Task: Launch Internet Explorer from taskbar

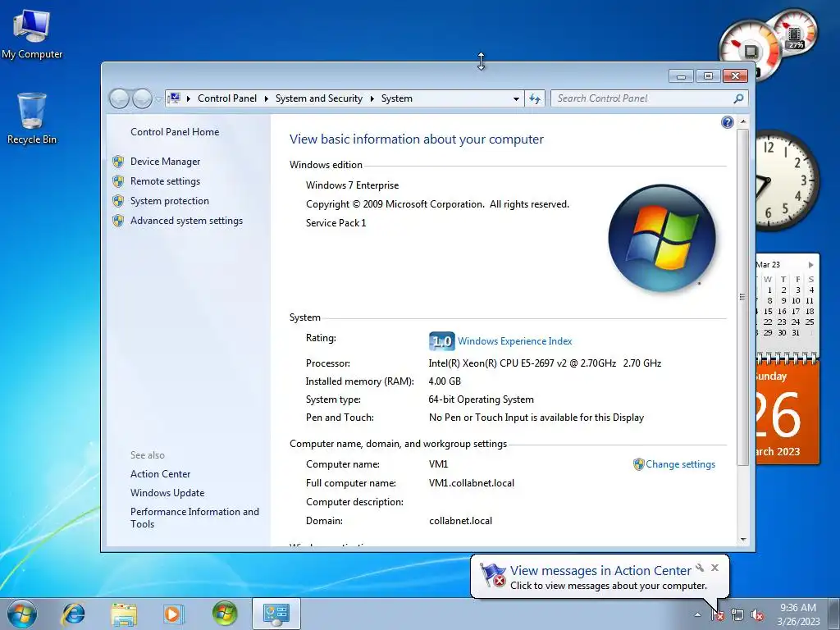Action: click(73, 614)
